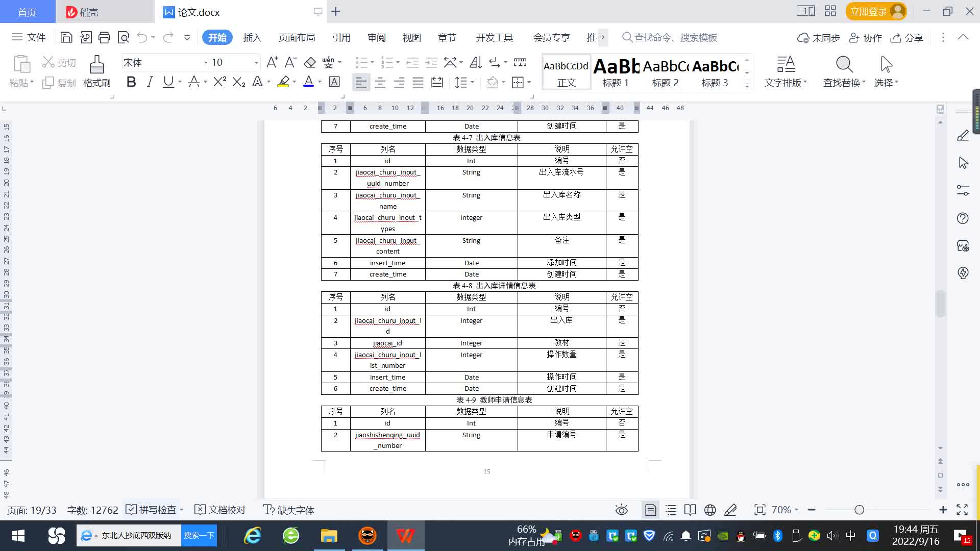The image size is (980, 551).
Task: Click the zoom slider handle
Action: point(859,510)
